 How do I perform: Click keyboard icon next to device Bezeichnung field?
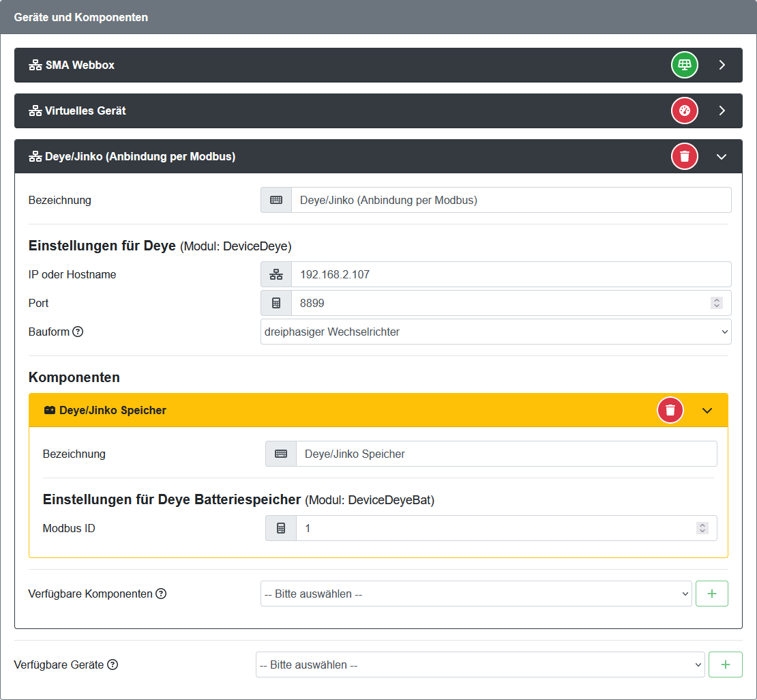(276, 200)
